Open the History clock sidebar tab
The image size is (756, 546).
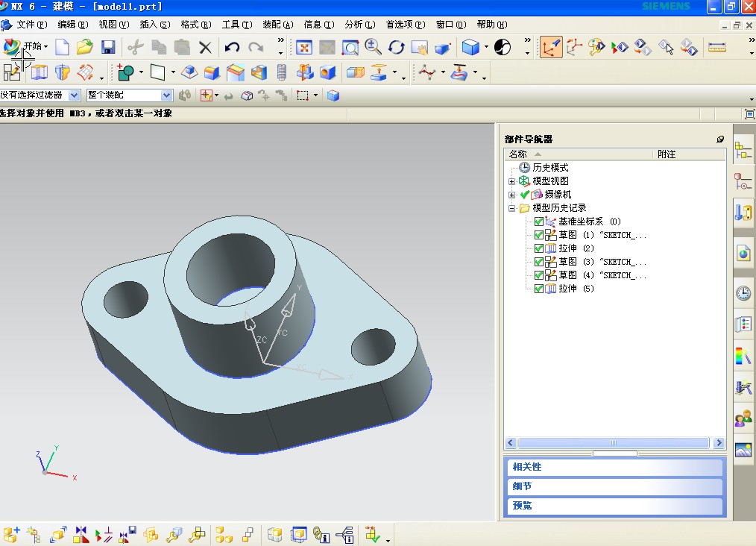pos(743,292)
